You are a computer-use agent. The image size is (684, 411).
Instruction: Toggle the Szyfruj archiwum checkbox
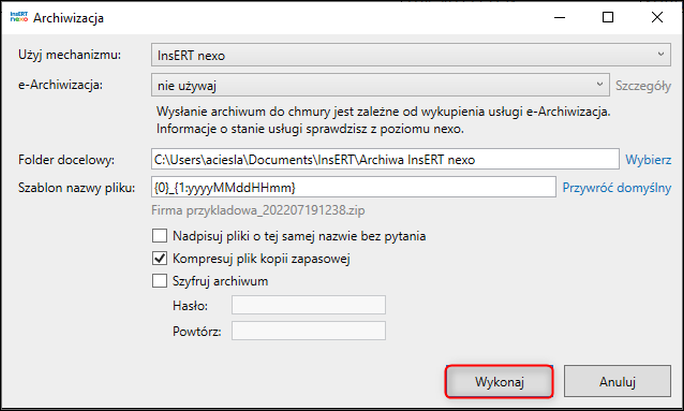click(159, 281)
